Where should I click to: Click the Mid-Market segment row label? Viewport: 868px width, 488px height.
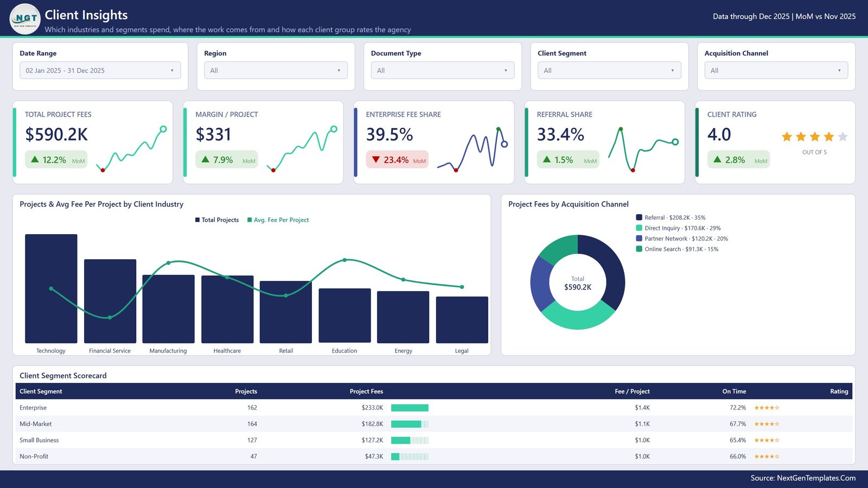(36, 424)
